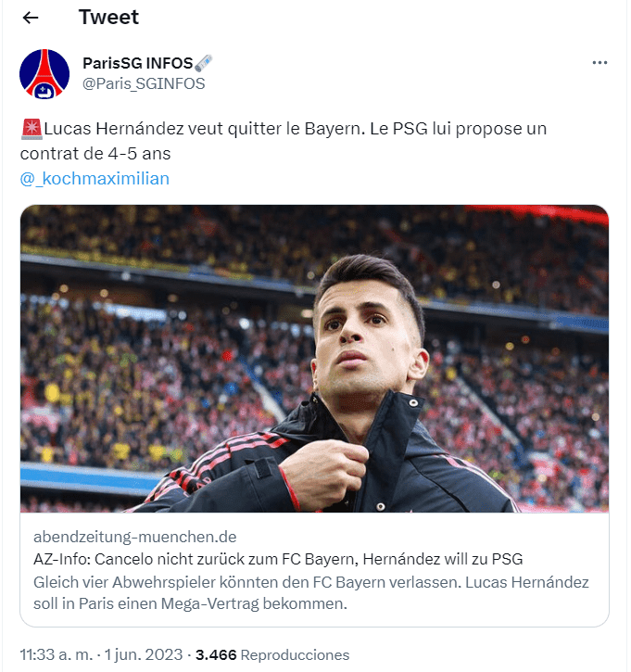Click the 1 jun. 2023 date
The height and width of the screenshot is (672, 631).
[144, 654]
